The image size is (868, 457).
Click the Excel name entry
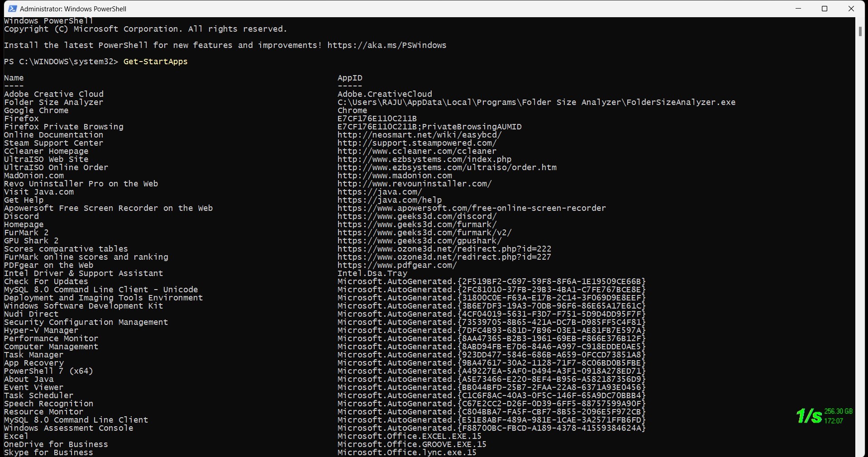pos(16,436)
